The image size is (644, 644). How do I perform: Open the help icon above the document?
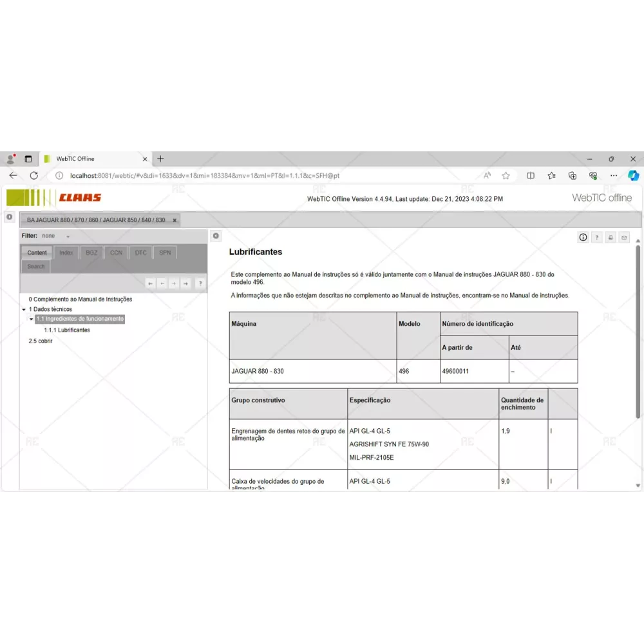[x=597, y=238]
